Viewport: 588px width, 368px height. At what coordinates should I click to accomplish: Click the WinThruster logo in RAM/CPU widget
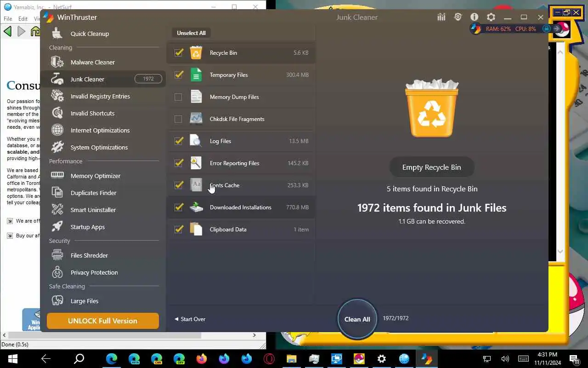(x=476, y=29)
